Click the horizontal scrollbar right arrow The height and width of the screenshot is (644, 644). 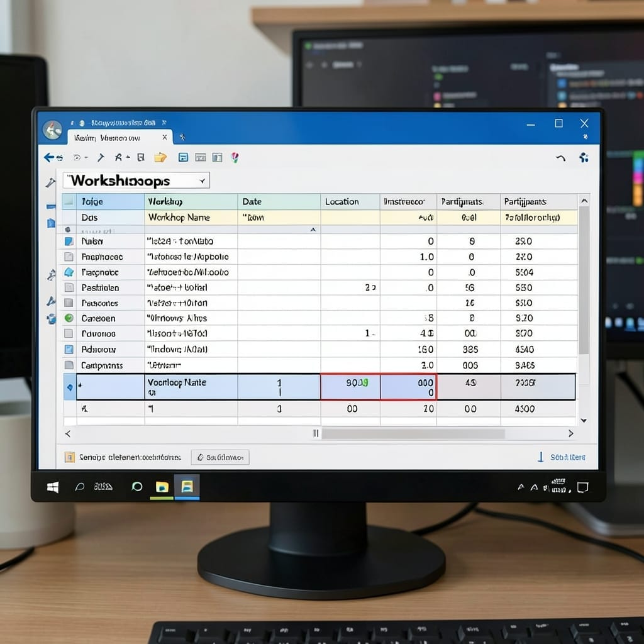[571, 433]
